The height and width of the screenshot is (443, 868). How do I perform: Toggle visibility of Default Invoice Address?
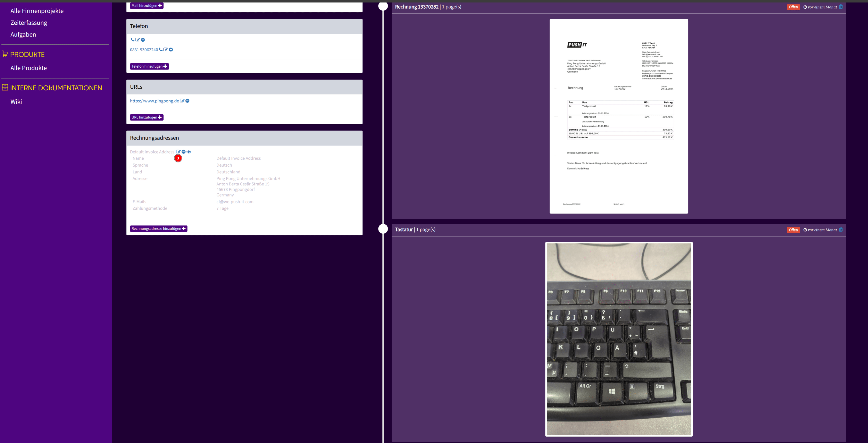189,152
